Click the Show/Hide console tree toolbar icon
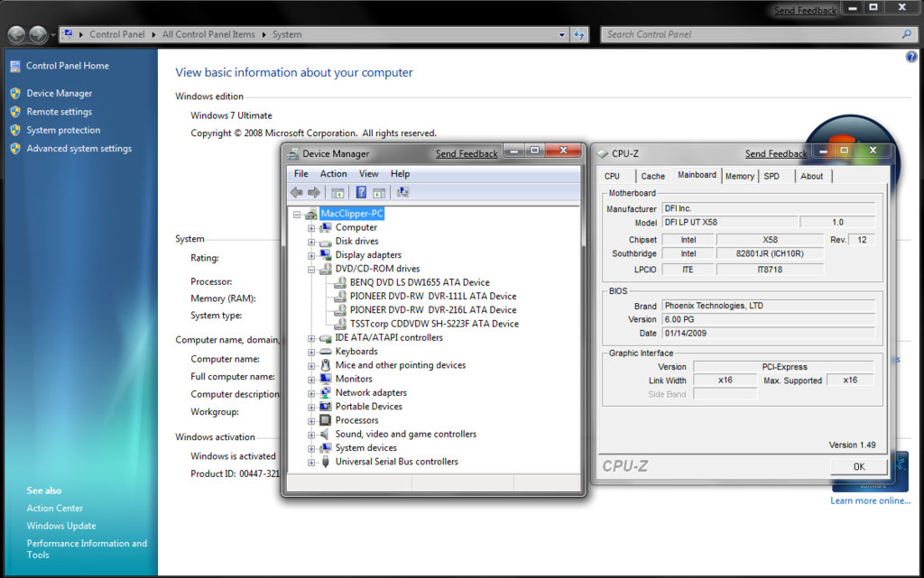Viewport: 924px width, 578px height. pyautogui.click(x=337, y=192)
